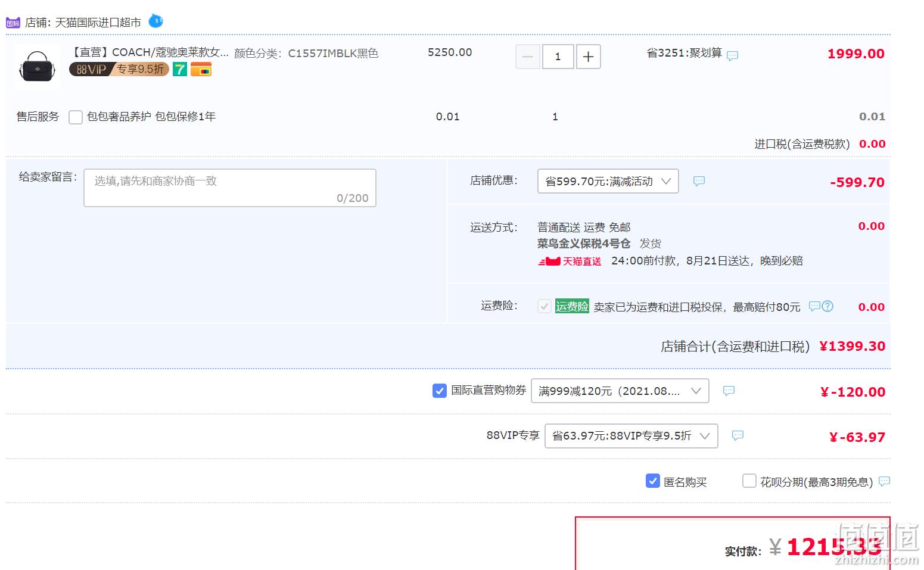Enable 包包奢品养护 包包保修1年 checkbox

[76, 117]
